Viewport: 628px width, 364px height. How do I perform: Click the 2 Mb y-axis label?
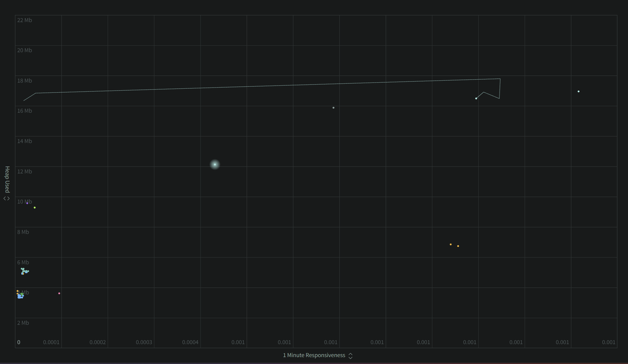tap(23, 323)
